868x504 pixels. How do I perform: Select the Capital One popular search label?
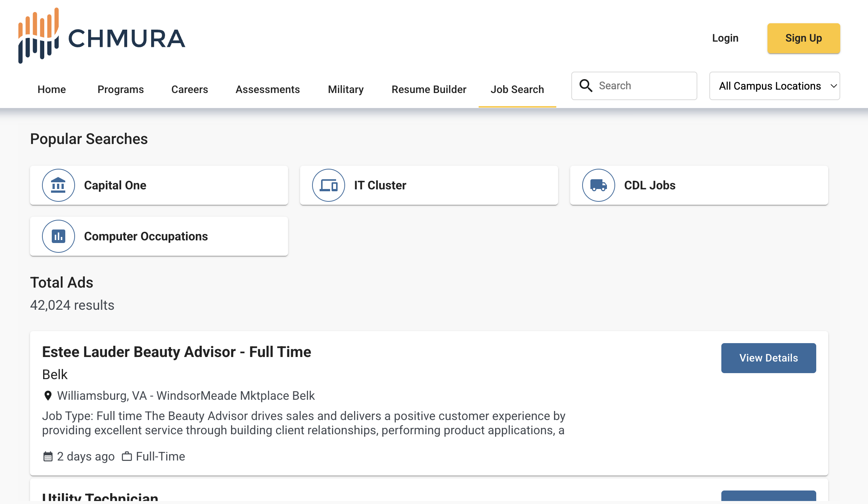(115, 185)
